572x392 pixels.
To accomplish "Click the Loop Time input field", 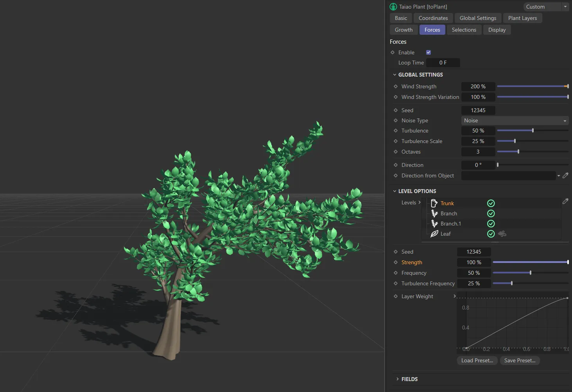I will click(x=443, y=63).
